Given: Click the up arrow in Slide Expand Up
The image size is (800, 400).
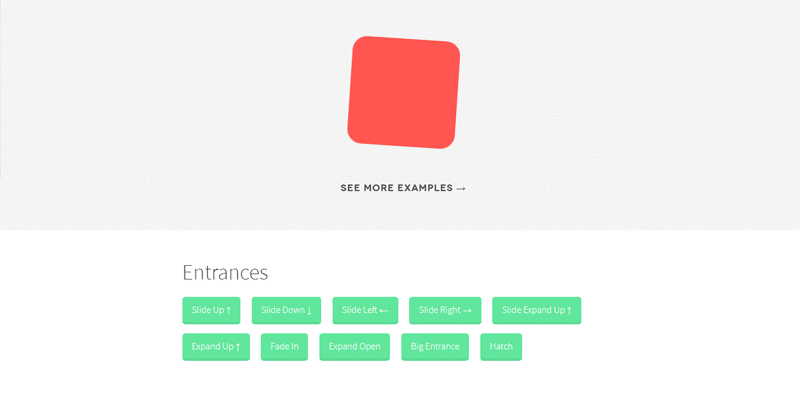Looking at the screenshot, I should (569, 310).
